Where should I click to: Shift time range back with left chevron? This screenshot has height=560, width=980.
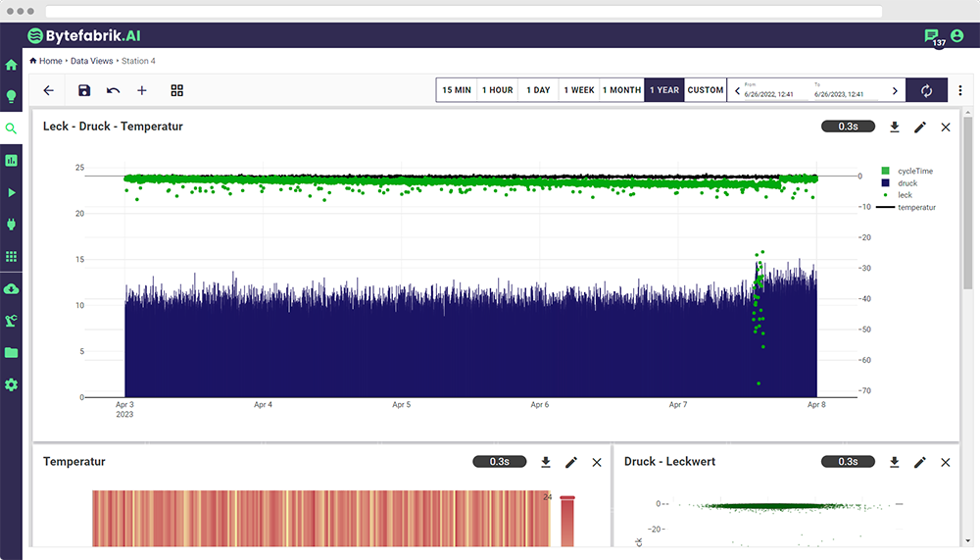pos(737,90)
